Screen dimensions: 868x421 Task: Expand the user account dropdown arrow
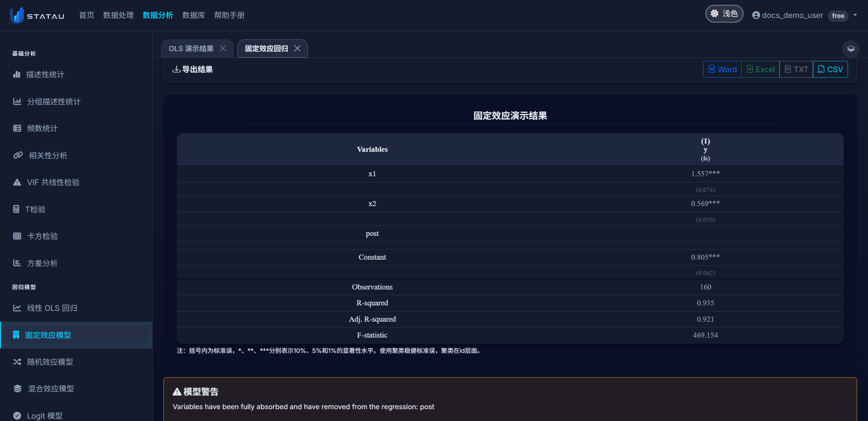click(855, 15)
